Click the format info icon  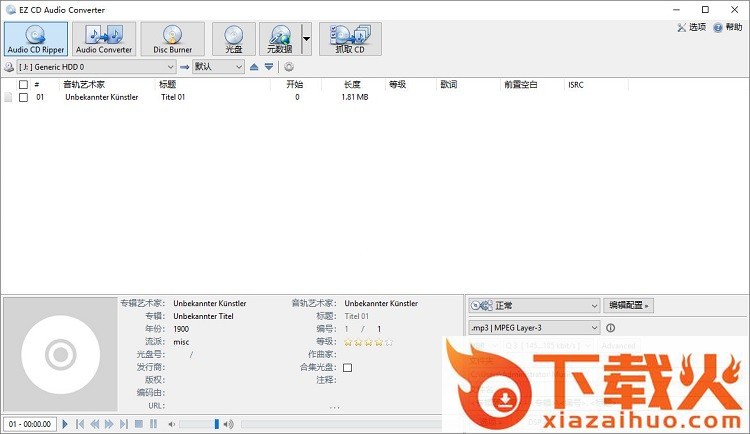point(610,328)
